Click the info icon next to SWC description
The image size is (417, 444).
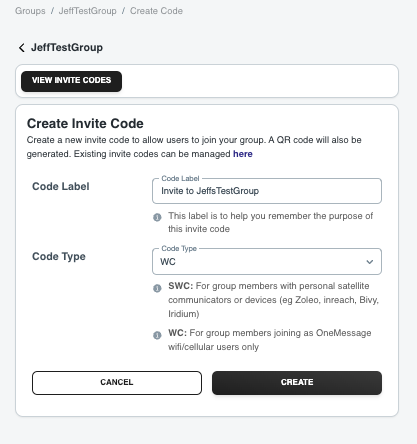157,288
